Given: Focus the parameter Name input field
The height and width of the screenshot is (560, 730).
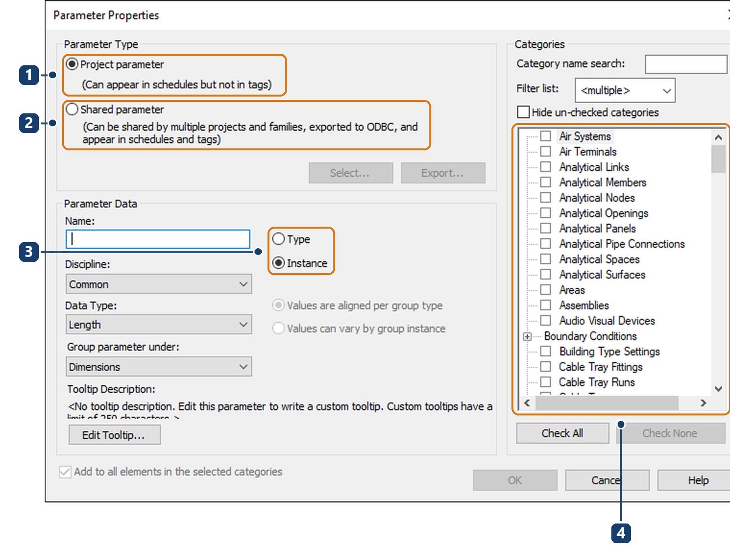Looking at the screenshot, I should (x=158, y=239).
